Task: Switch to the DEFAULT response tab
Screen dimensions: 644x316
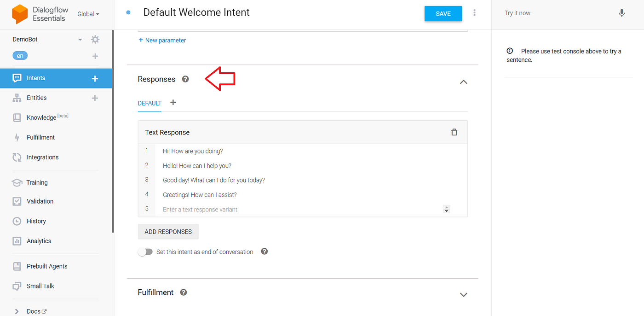Action: (x=149, y=103)
